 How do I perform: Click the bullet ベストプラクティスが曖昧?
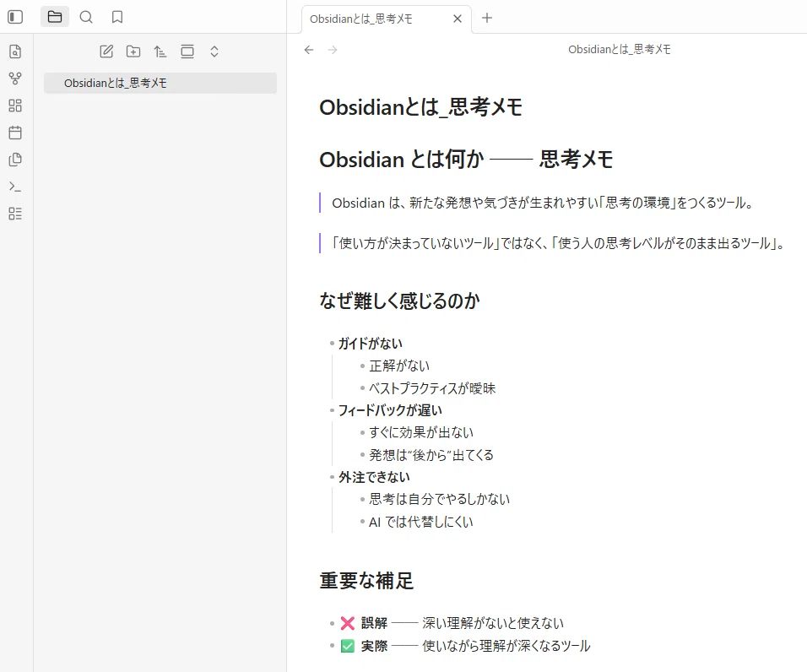[432, 388]
